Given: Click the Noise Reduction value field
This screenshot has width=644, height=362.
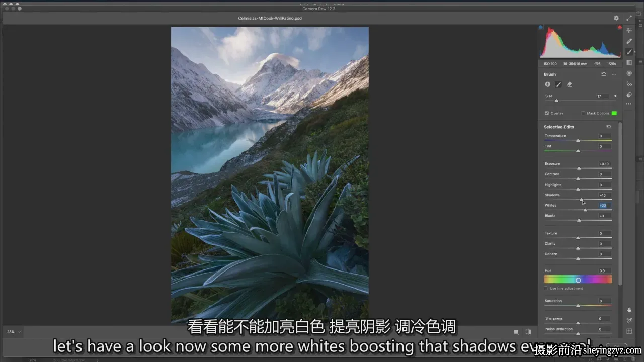Looking at the screenshot, I should coord(604,329).
